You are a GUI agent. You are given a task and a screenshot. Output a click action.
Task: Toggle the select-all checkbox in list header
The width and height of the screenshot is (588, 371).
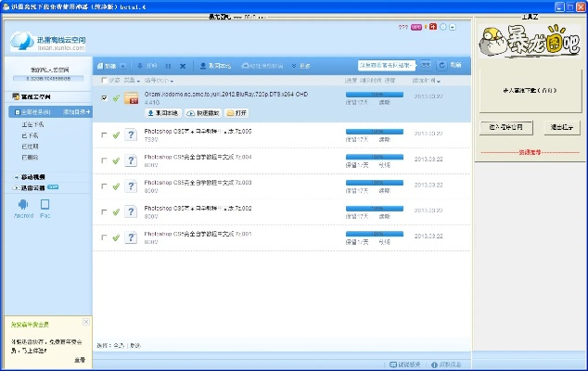pyautogui.click(x=104, y=81)
